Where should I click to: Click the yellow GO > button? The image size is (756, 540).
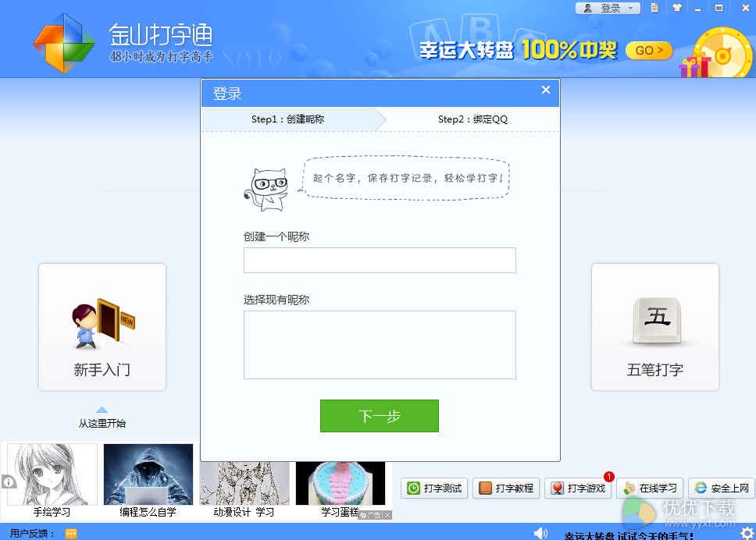pyautogui.click(x=649, y=51)
